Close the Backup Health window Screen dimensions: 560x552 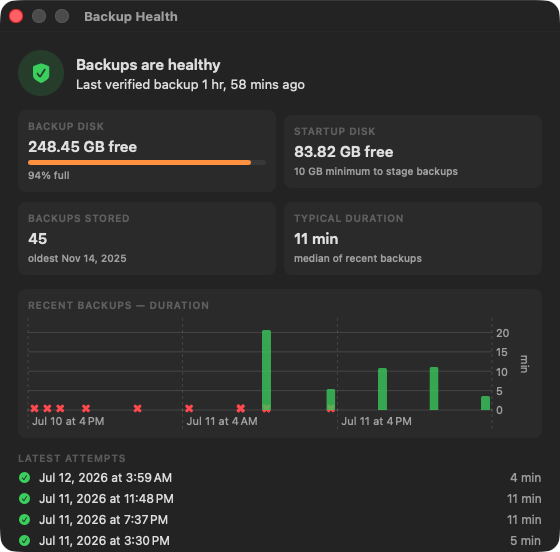tap(16, 16)
